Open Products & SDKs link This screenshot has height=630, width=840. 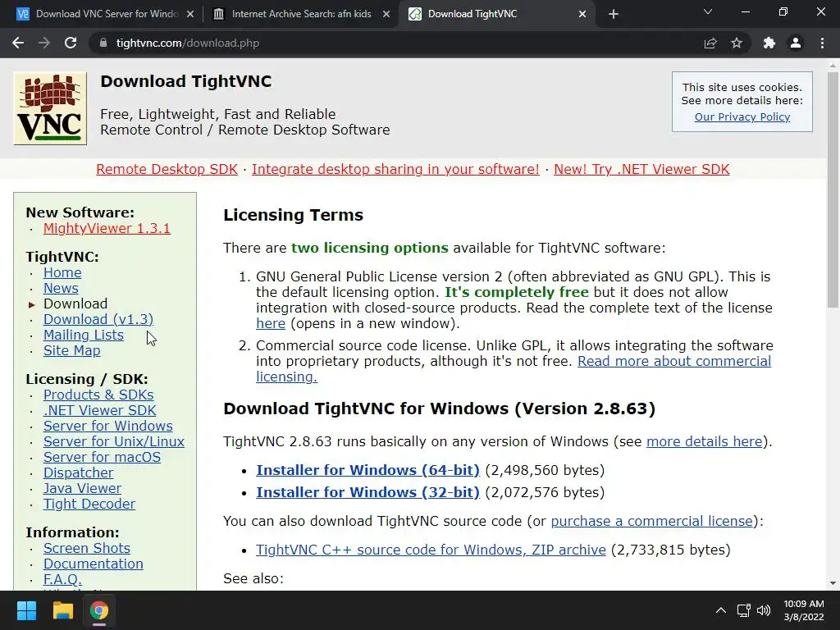coord(98,395)
